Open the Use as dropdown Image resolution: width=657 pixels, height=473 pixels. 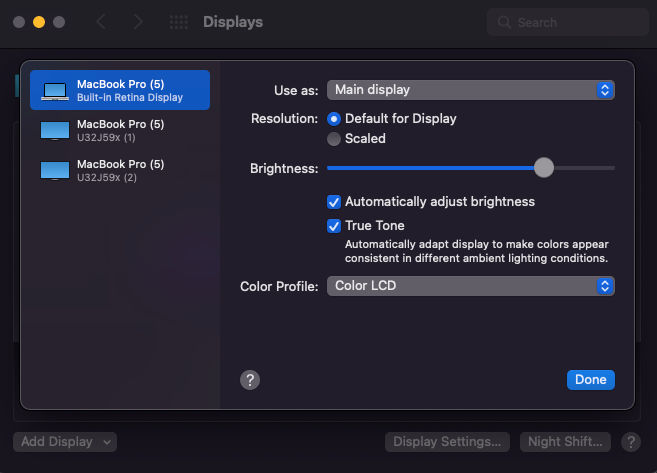pyautogui.click(x=471, y=90)
